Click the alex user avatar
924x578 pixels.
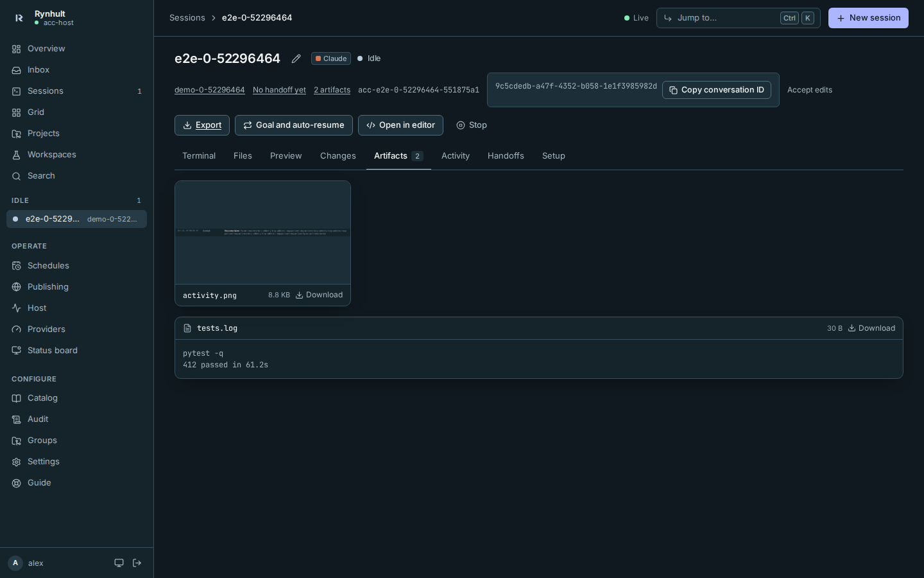15,563
